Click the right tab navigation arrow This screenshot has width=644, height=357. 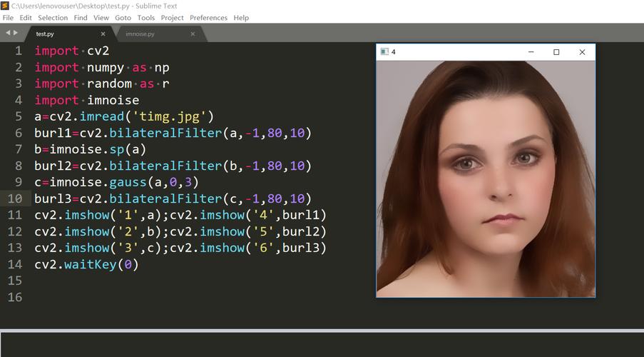click(x=16, y=33)
